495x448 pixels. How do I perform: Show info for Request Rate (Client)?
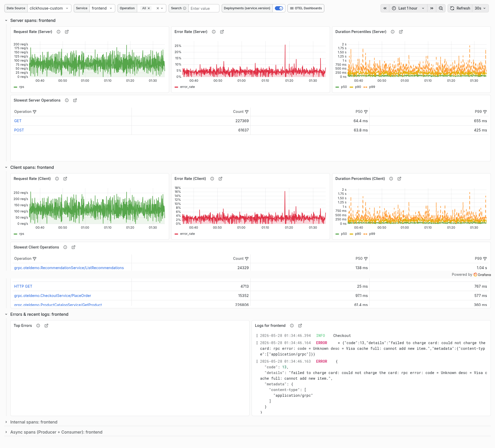[x=57, y=179]
